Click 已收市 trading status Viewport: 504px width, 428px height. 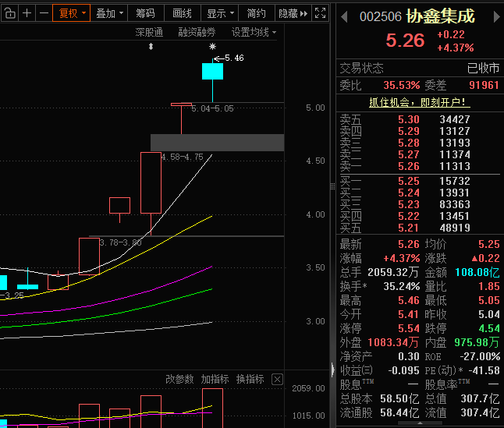click(483, 68)
